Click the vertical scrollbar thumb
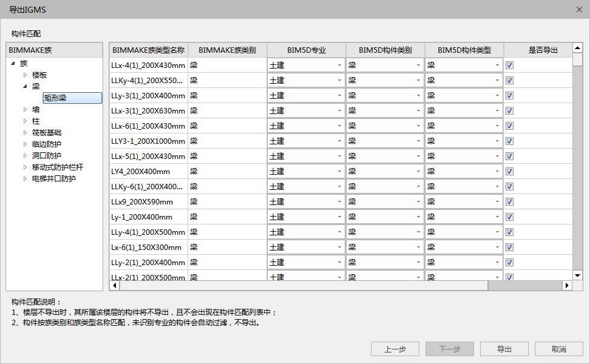590x364 pixels. [578, 59]
